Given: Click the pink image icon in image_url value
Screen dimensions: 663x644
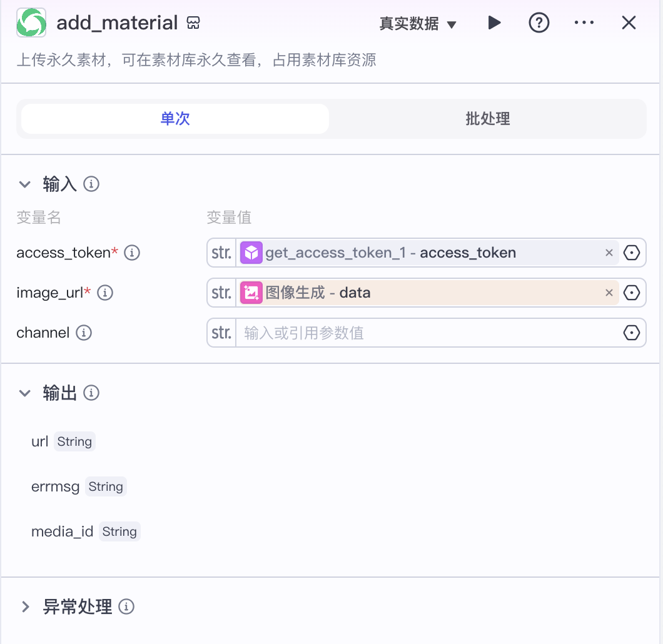Looking at the screenshot, I should tap(251, 293).
